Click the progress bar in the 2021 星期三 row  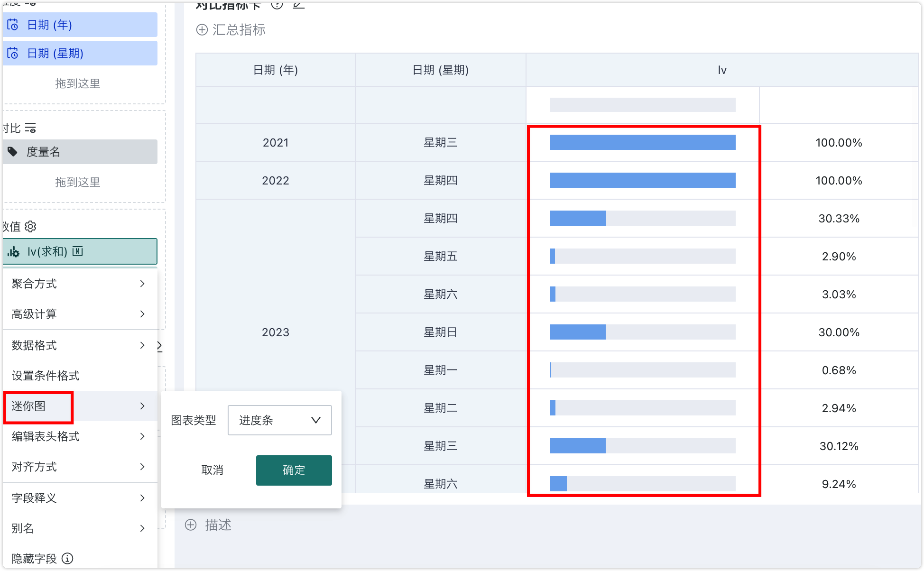(643, 142)
